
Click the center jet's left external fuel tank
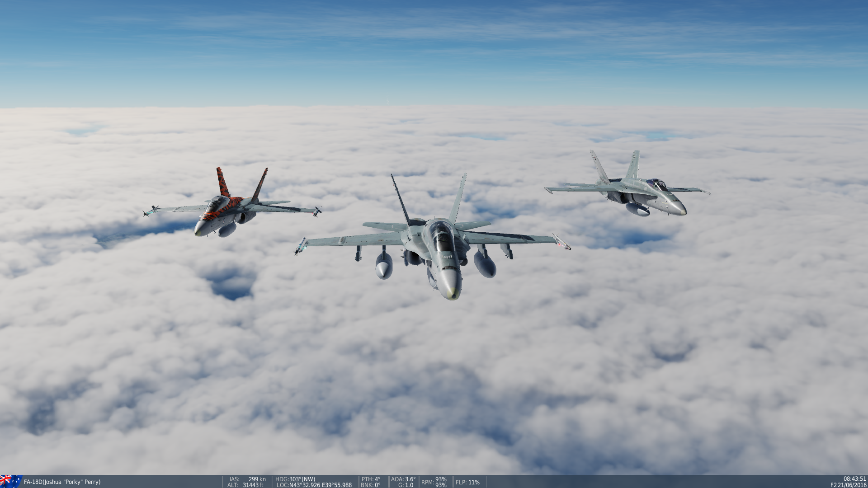pos(384,267)
